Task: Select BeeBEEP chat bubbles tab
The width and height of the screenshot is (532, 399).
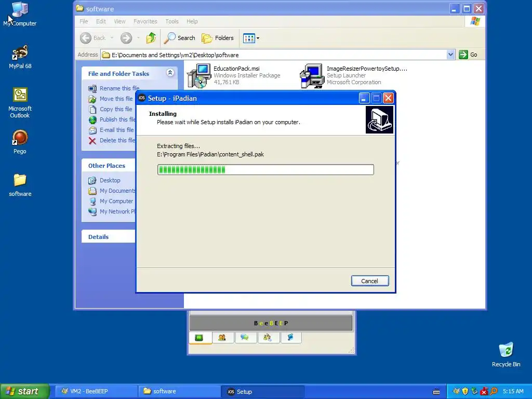Action: pyautogui.click(x=245, y=338)
